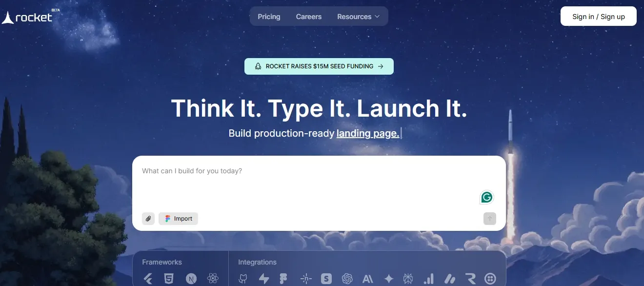The width and height of the screenshot is (644, 286).
Task: Click the Import from Figma button
Action: pyautogui.click(x=178, y=219)
